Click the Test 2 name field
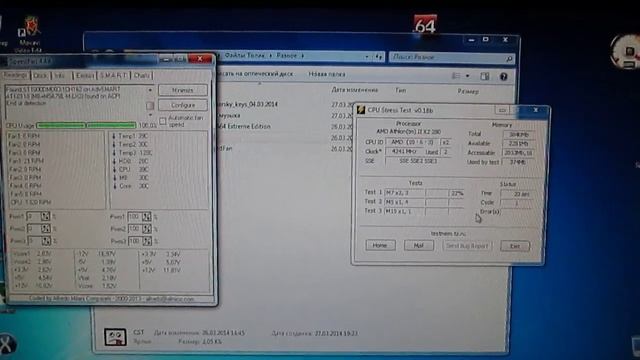This screenshot has width=640, height=360. coord(404,202)
